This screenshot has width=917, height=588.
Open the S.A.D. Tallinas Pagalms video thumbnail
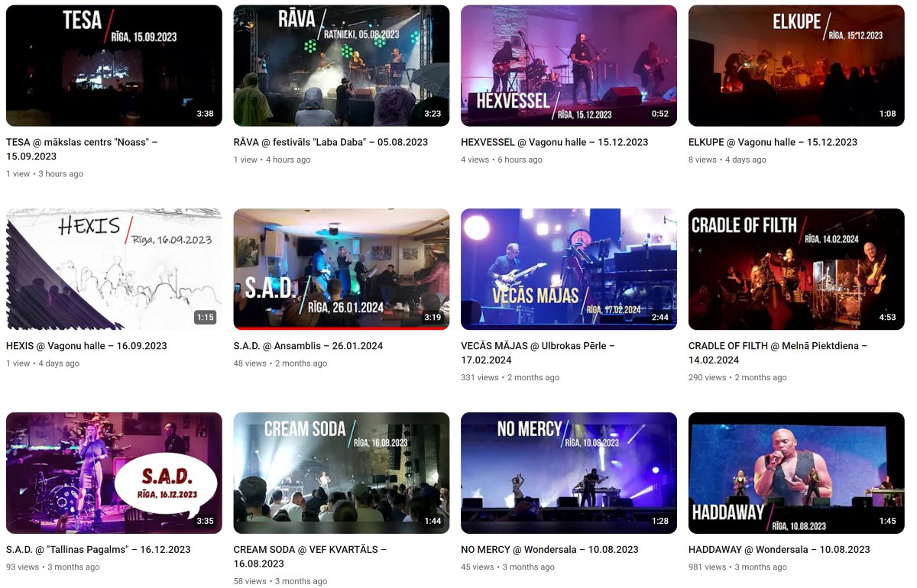tap(114, 473)
